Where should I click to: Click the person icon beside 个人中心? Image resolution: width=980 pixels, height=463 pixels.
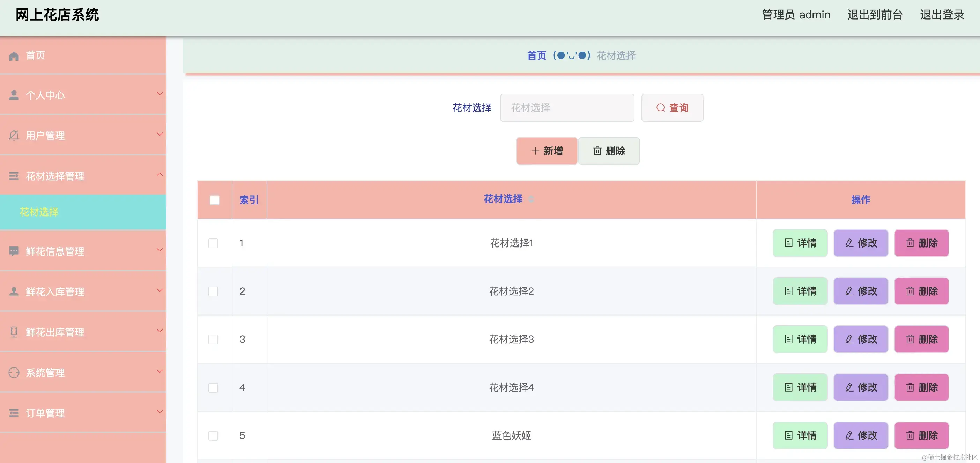[x=14, y=95]
